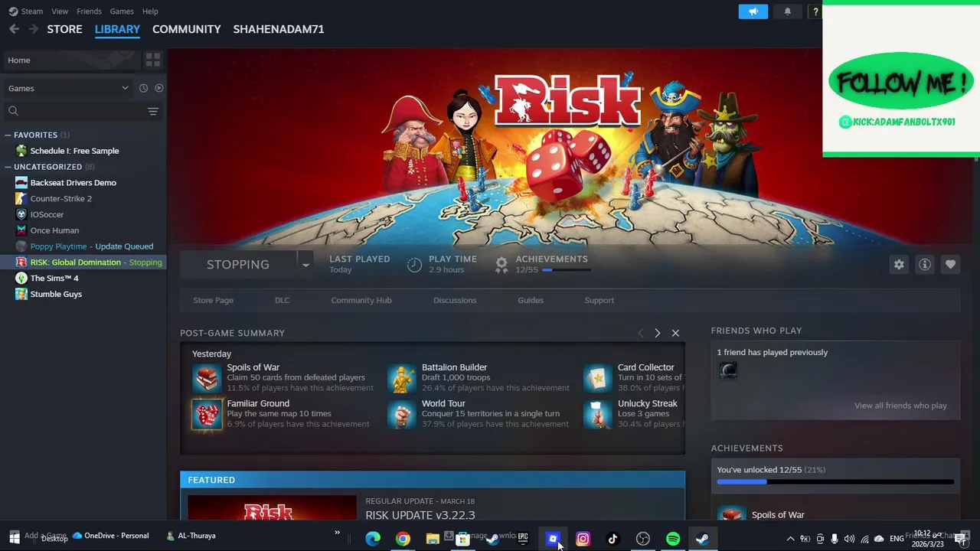
Task: Open Instagram from the taskbar
Action: click(583, 539)
